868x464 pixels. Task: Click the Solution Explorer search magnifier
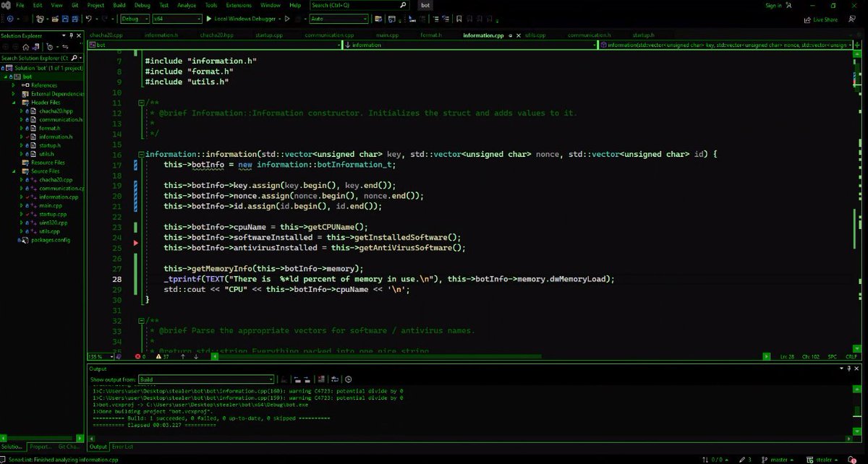coord(75,58)
